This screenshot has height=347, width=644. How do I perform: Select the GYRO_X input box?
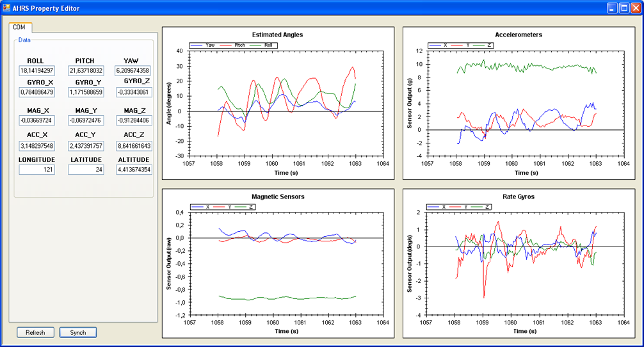(36, 92)
